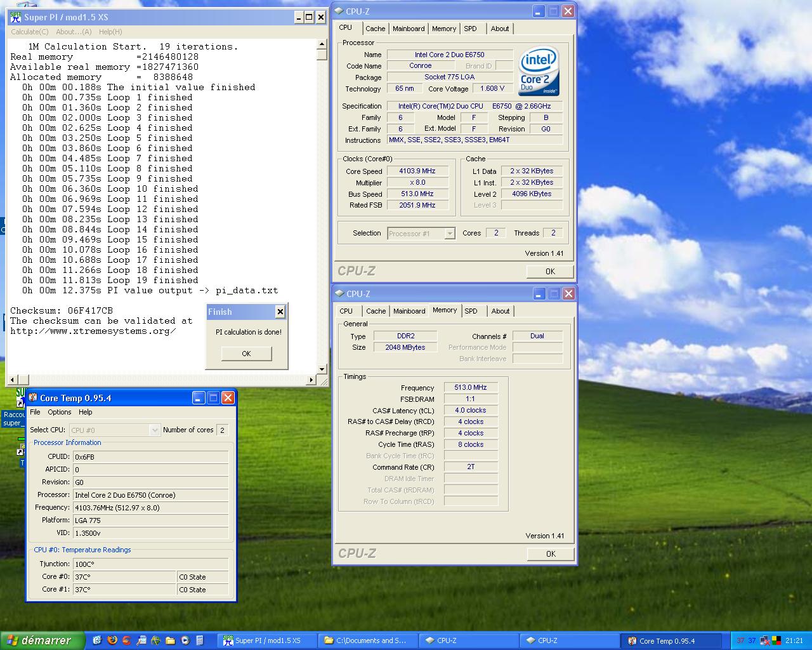
Task: Open the About...(A) menu in Super PI
Action: (74, 32)
